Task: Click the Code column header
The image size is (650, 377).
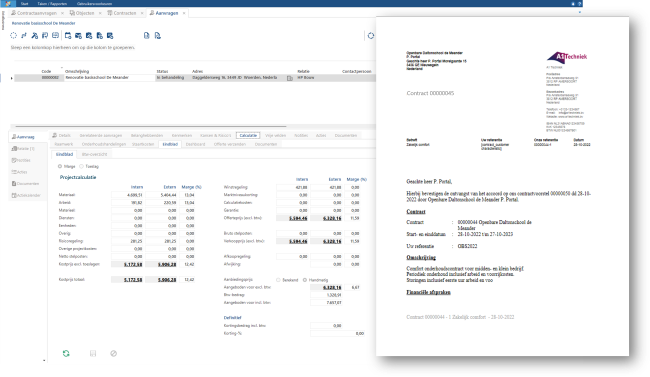Action: 46,71
